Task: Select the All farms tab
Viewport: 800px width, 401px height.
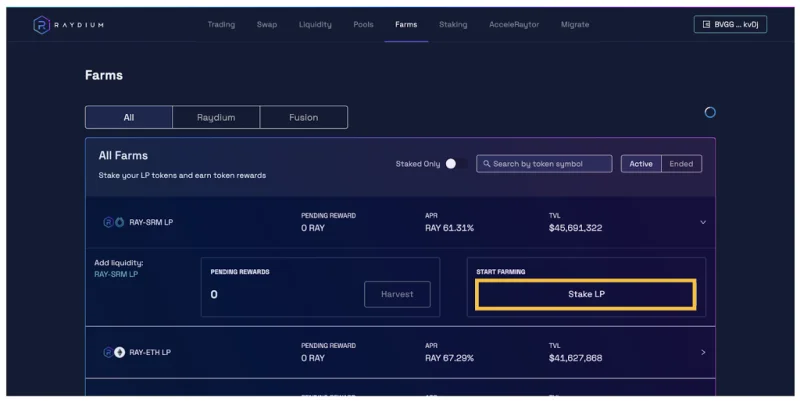Action: pyautogui.click(x=129, y=117)
